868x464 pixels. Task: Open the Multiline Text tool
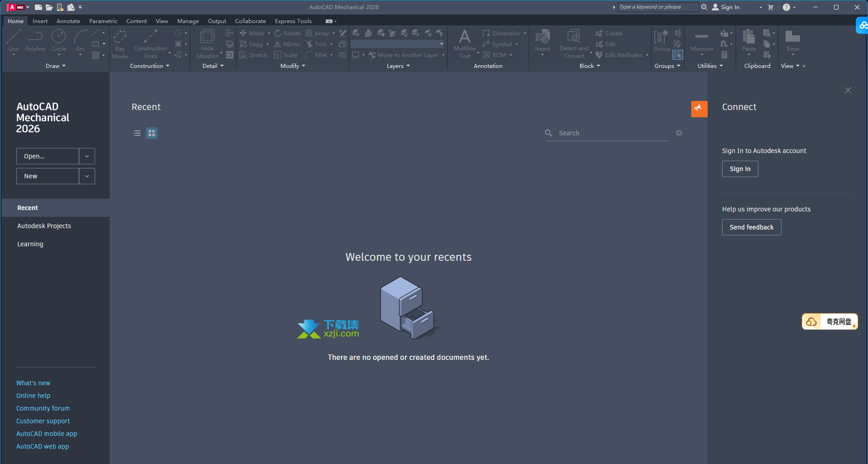click(464, 44)
